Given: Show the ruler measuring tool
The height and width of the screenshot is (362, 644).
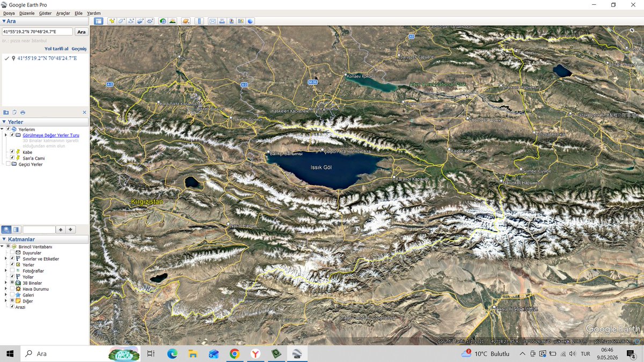Looking at the screenshot, I should 199,21.
